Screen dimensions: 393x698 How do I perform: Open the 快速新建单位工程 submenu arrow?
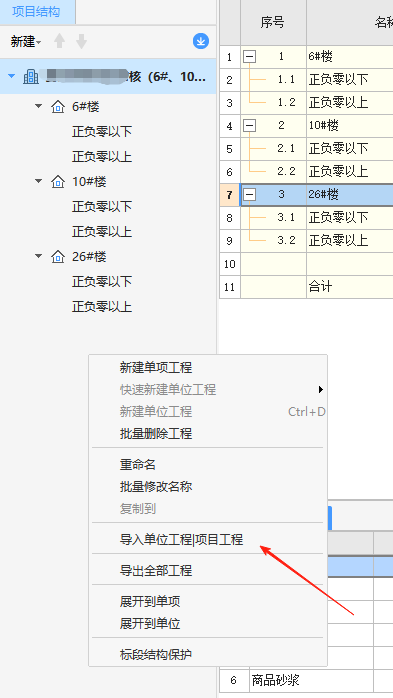[320, 390]
